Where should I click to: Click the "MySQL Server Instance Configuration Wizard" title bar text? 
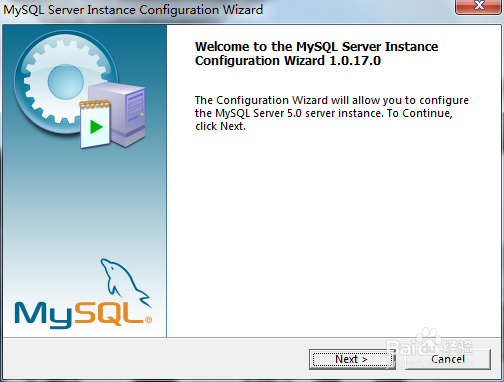point(133,9)
